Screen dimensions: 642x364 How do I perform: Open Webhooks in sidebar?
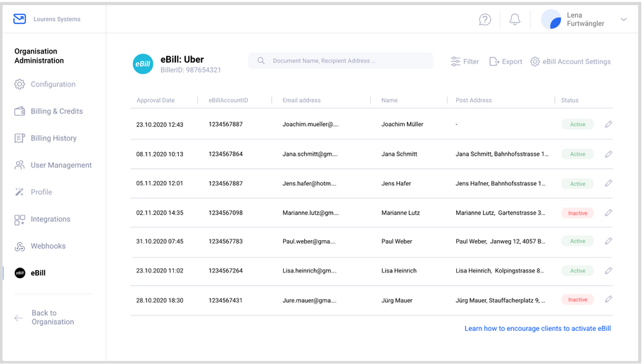(48, 246)
